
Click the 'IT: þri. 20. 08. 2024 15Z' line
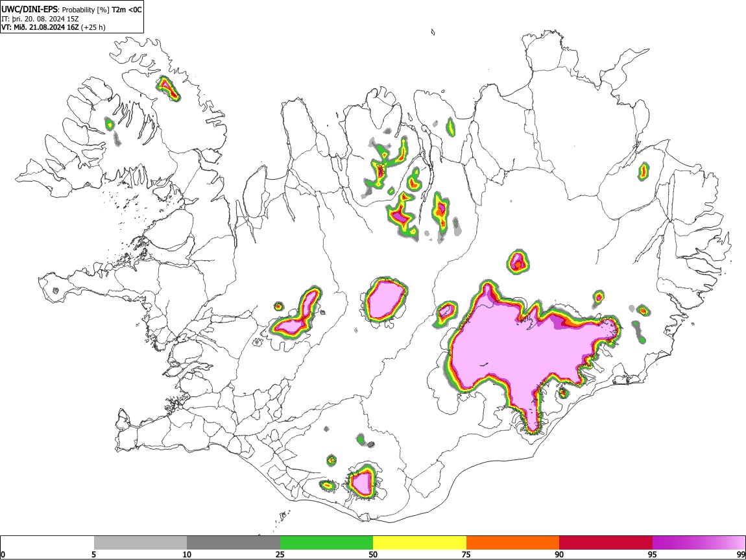coord(40,19)
